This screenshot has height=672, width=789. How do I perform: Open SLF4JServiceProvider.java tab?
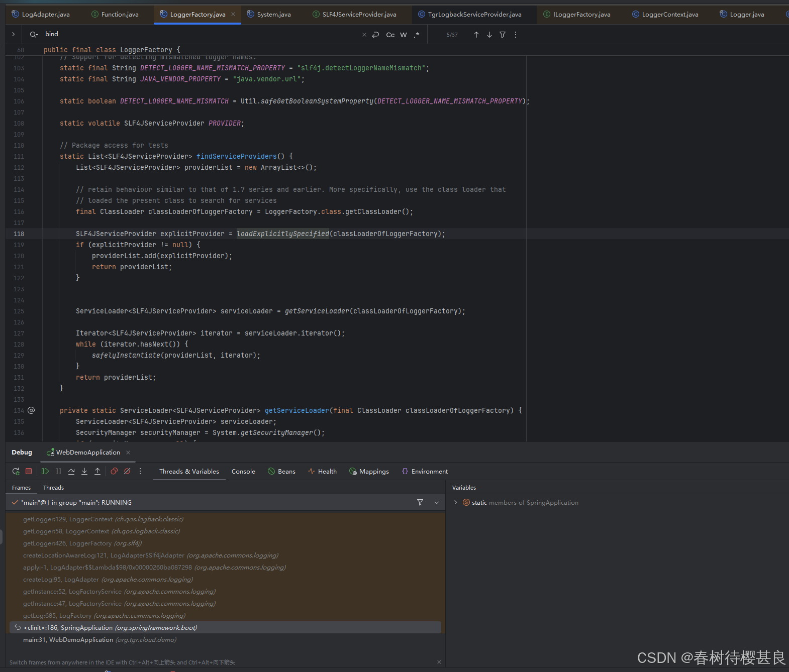355,15
